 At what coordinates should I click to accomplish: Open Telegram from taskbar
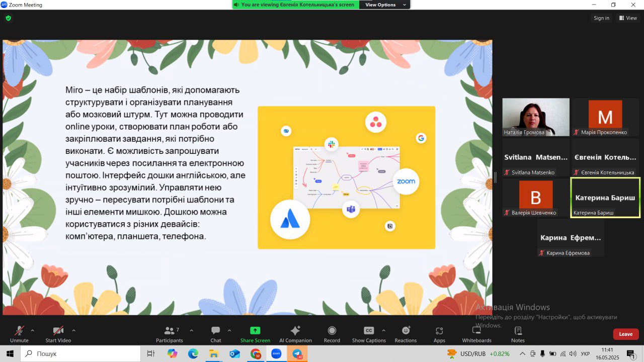[x=297, y=353]
